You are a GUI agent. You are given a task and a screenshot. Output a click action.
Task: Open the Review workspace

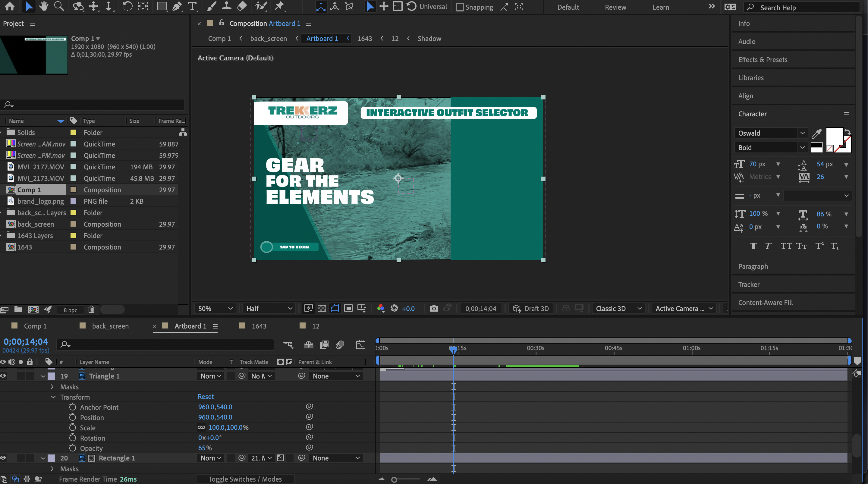[615, 7]
